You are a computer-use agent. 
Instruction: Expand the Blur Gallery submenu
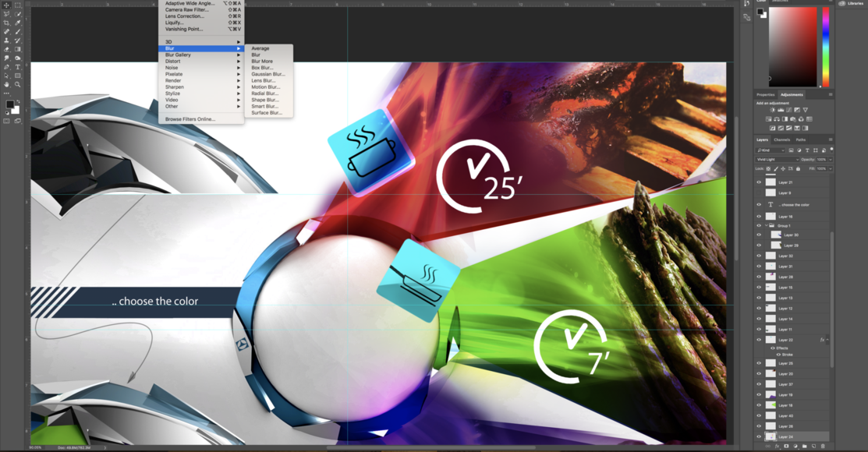[x=201, y=55]
